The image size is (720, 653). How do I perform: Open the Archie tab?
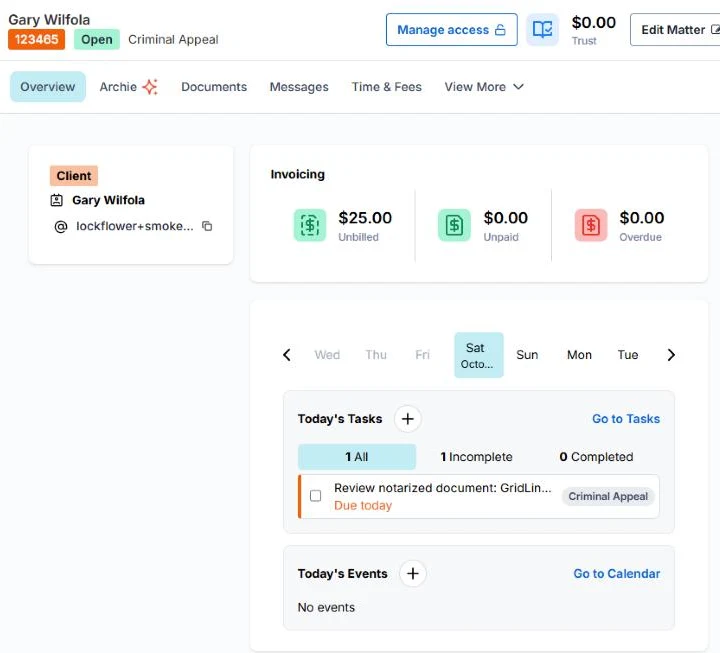tap(129, 87)
